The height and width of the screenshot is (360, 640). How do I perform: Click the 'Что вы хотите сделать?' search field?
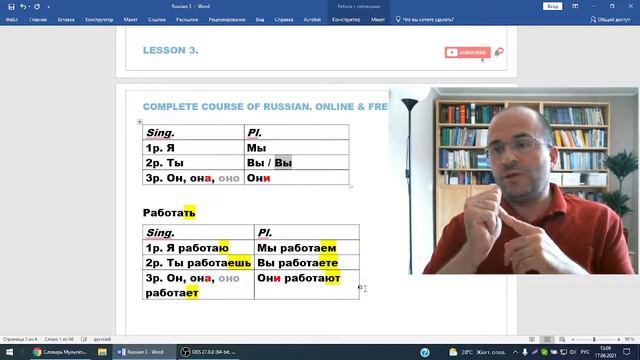coord(424,20)
